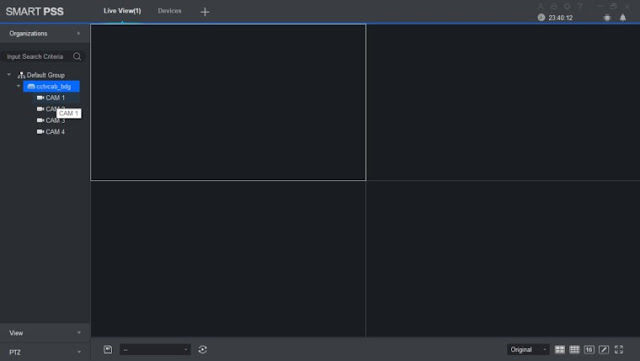Open the custom layout edit icon
The height and width of the screenshot is (361, 640).
click(x=604, y=350)
